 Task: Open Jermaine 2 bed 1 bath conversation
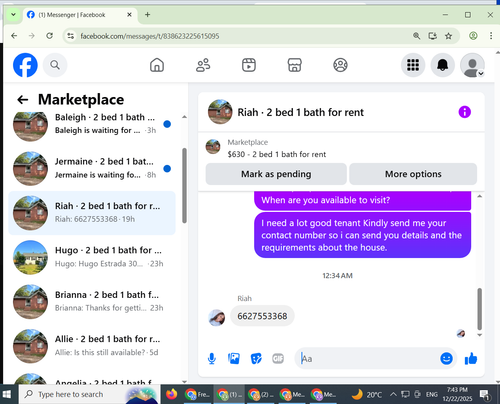coord(92,168)
